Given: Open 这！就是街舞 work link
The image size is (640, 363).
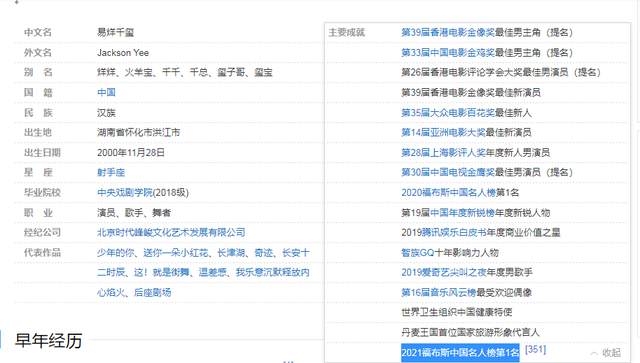Looking at the screenshot, I should tap(162, 272).
